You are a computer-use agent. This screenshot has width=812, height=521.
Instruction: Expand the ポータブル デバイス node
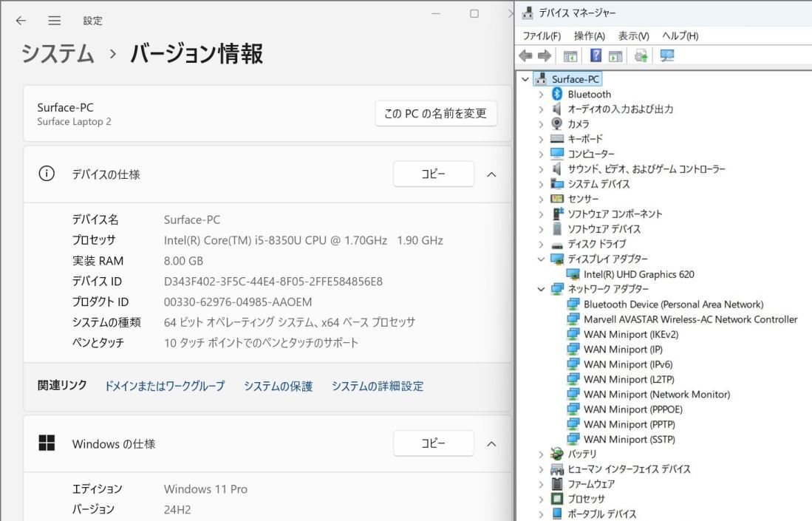point(541,514)
